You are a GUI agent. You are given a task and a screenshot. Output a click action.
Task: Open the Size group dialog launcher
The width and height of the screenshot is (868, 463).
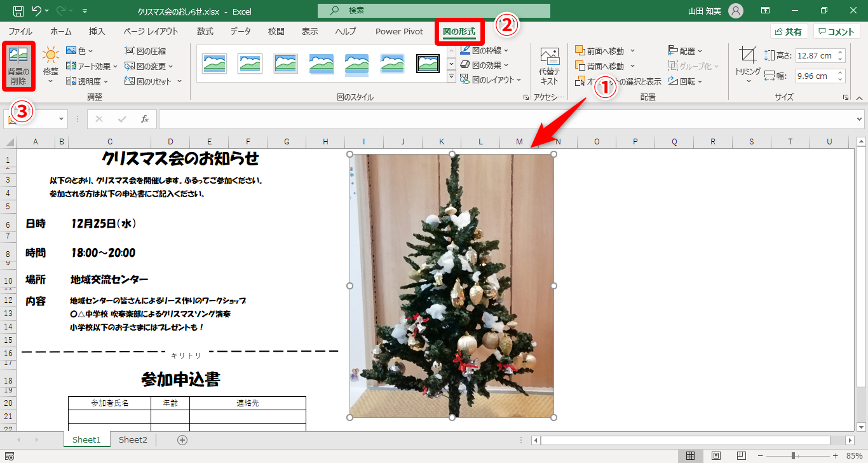[845, 97]
